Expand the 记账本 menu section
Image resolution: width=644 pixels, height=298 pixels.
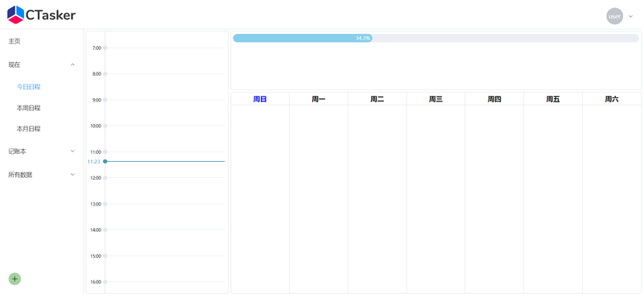[x=42, y=151]
